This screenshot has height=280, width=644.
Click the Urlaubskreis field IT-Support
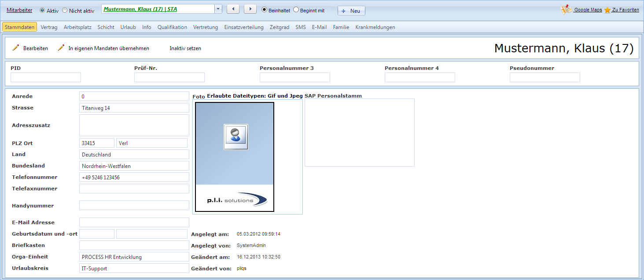pos(134,268)
